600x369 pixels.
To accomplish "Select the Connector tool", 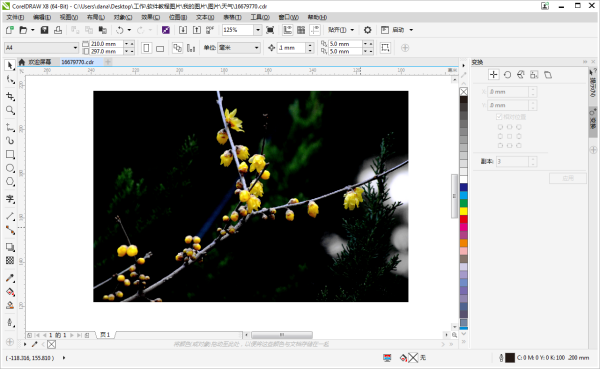I will (10, 230).
